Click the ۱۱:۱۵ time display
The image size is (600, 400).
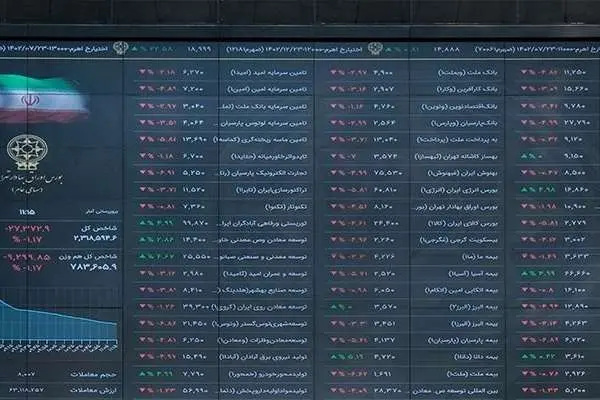(x=27, y=212)
